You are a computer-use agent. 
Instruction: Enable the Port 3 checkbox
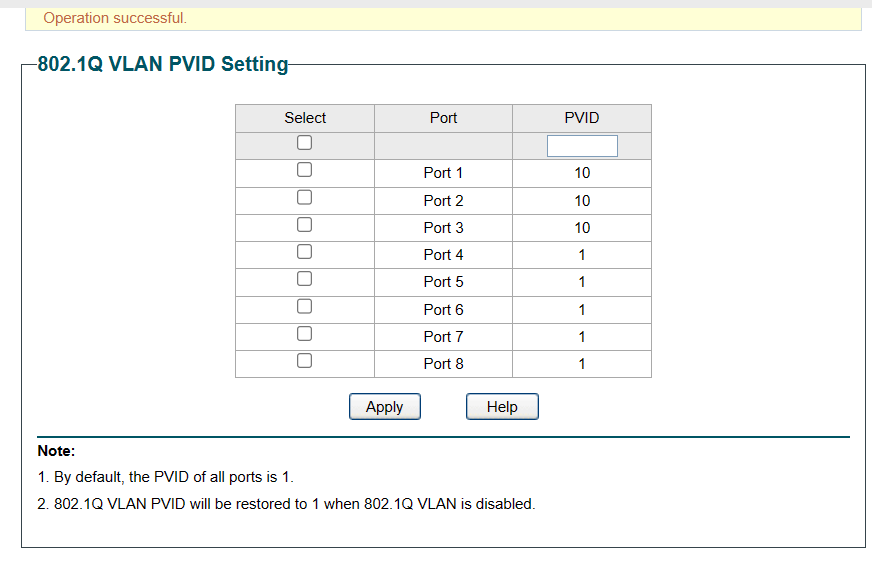(x=305, y=224)
